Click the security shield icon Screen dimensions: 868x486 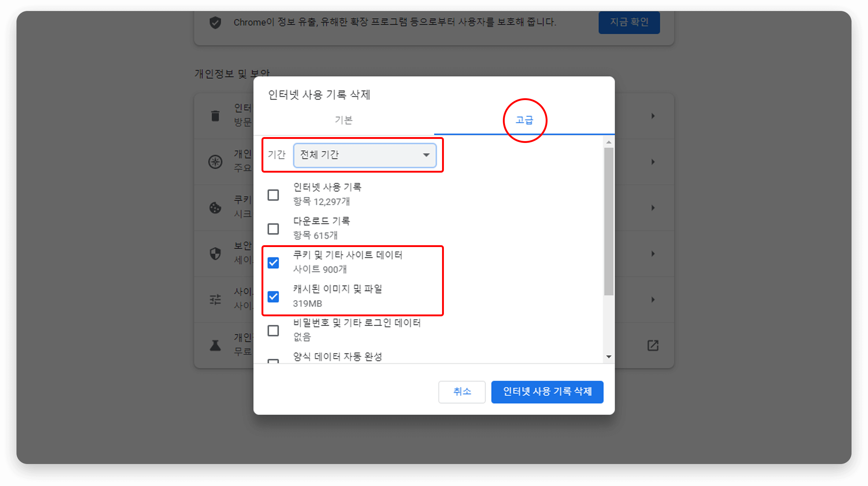(x=215, y=254)
